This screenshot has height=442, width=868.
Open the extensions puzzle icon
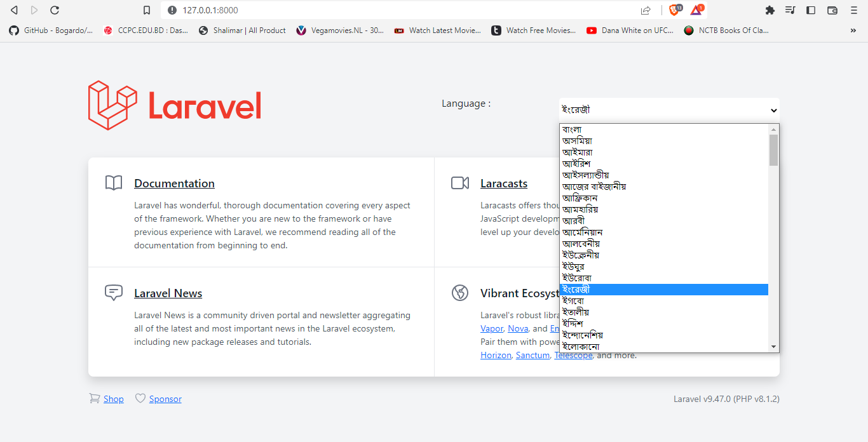[770, 10]
